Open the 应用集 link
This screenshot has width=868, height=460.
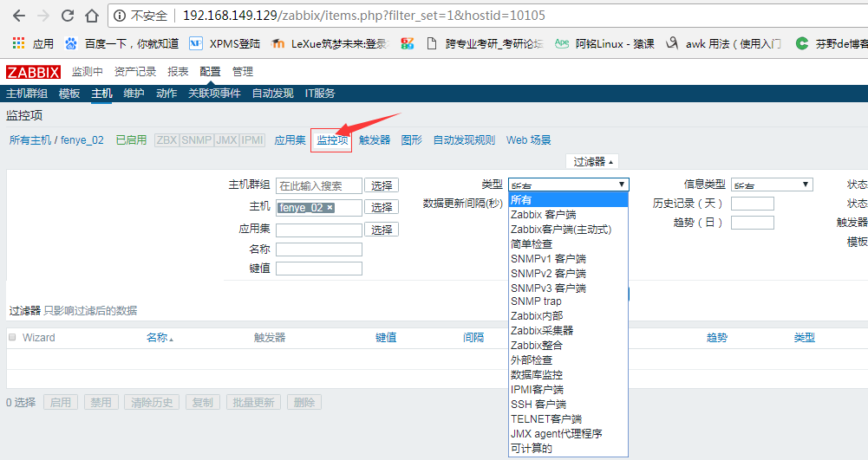pyautogui.click(x=290, y=139)
